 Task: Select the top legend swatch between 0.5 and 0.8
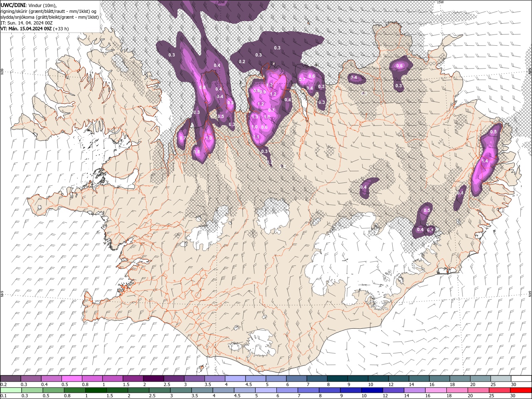pos(71,379)
